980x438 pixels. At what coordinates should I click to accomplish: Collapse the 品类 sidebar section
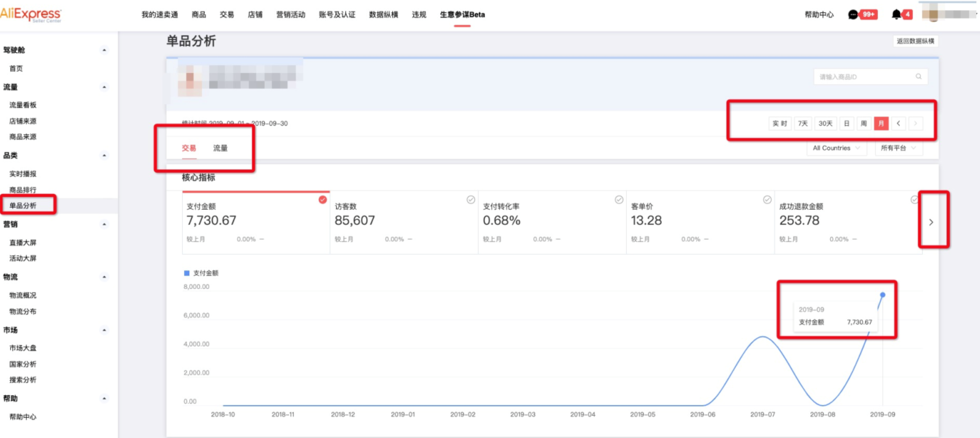click(104, 155)
